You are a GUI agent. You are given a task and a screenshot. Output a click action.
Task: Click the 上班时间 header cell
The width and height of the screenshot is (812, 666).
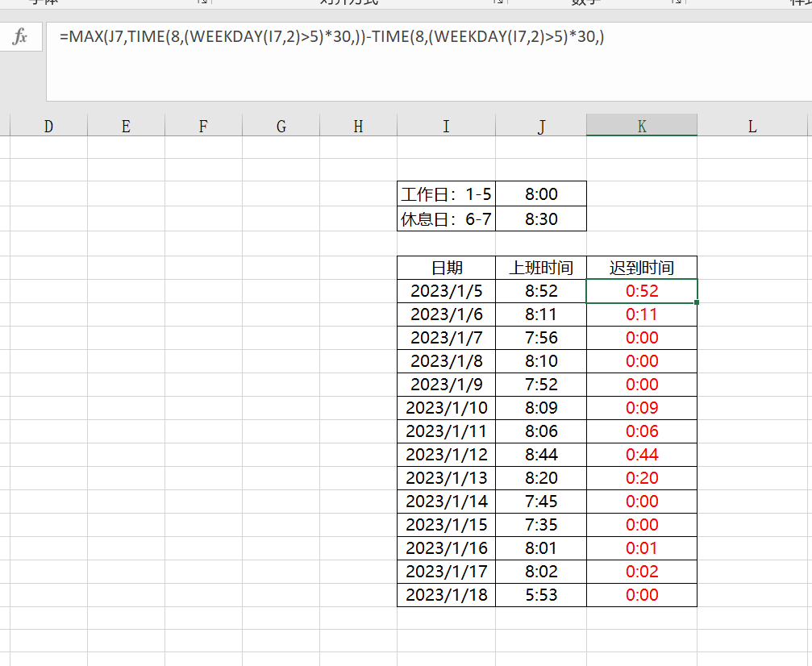pos(540,268)
